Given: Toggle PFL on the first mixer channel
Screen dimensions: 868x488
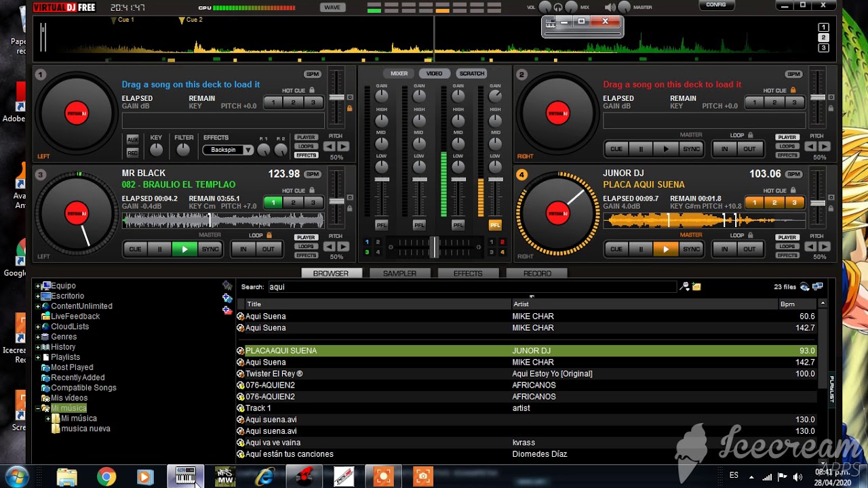Looking at the screenshot, I should coord(382,225).
